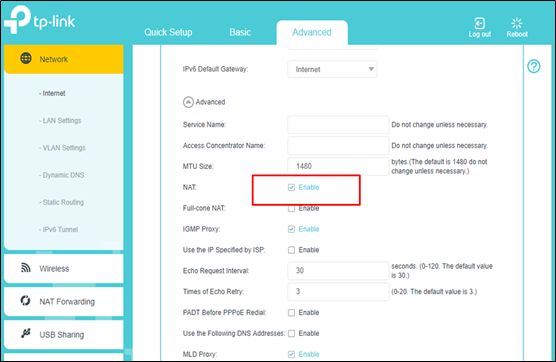Check the Full-cone NAT Enable checkbox

pos(291,208)
